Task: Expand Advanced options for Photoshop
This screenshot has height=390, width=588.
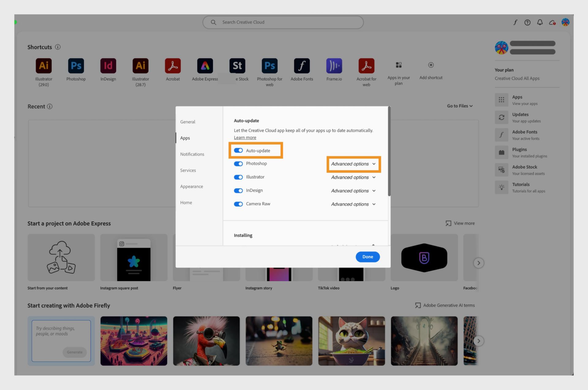Action: (x=353, y=164)
